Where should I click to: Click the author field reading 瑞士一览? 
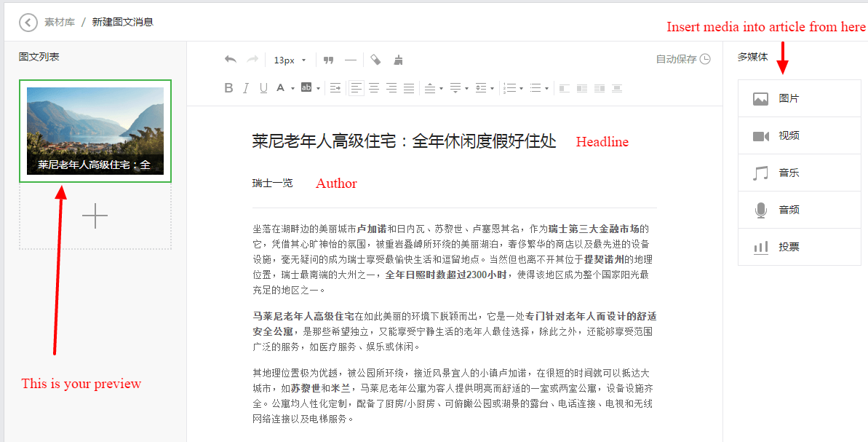(x=272, y=183)
